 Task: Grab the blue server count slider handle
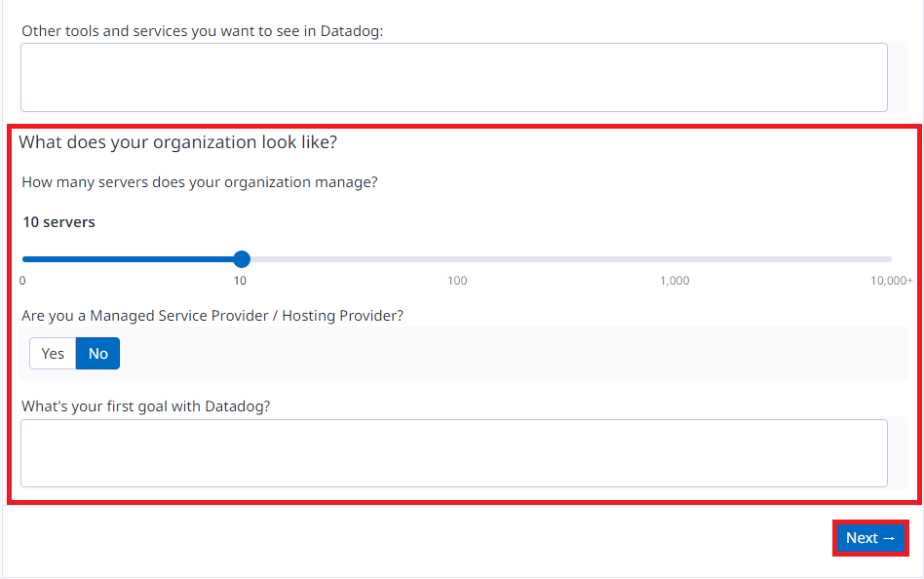[242, 259]
